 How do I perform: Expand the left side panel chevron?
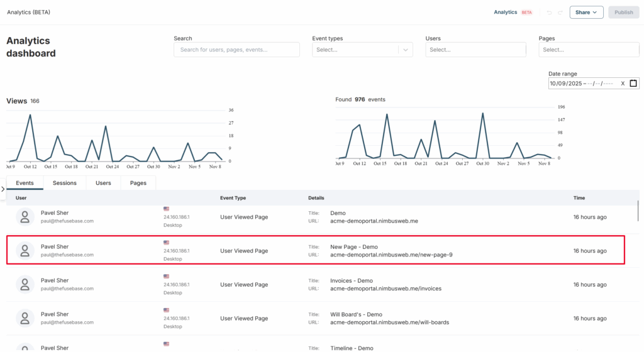coord(3,189)
